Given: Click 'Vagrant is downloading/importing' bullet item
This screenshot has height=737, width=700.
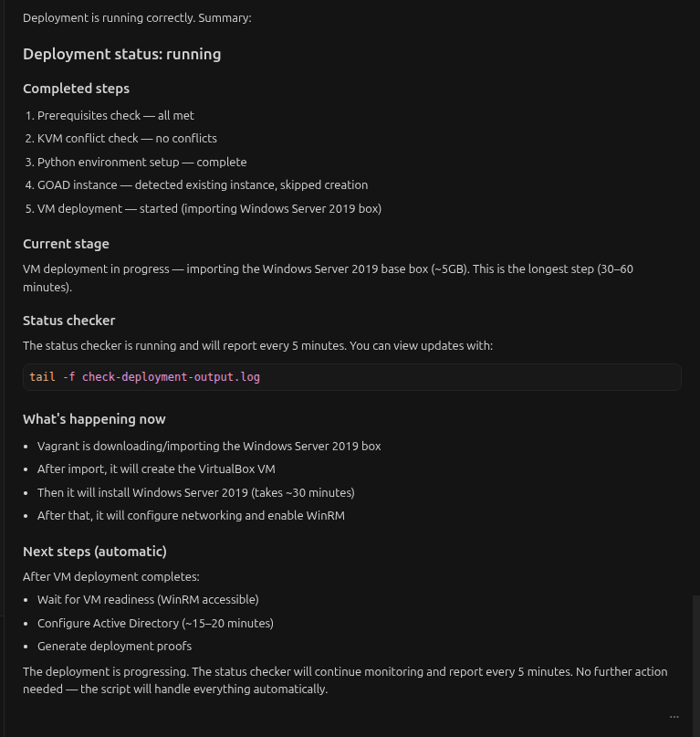Looking at the screenshot, I should coord(209,446).
